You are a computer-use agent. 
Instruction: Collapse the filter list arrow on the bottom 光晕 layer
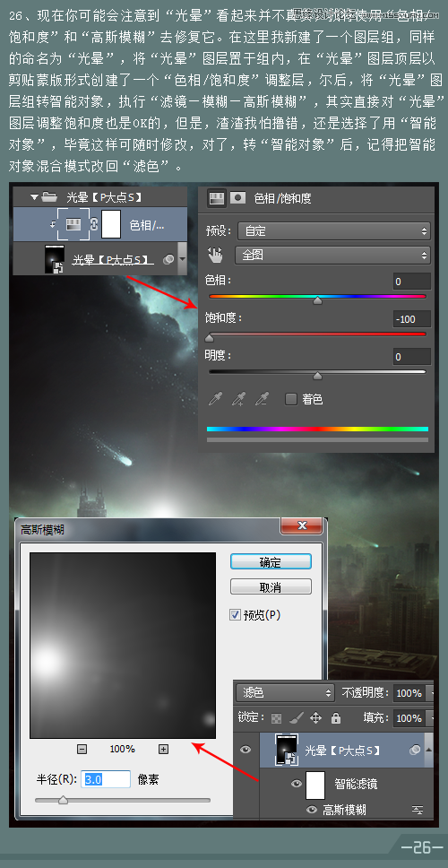(x=428, y=750)
